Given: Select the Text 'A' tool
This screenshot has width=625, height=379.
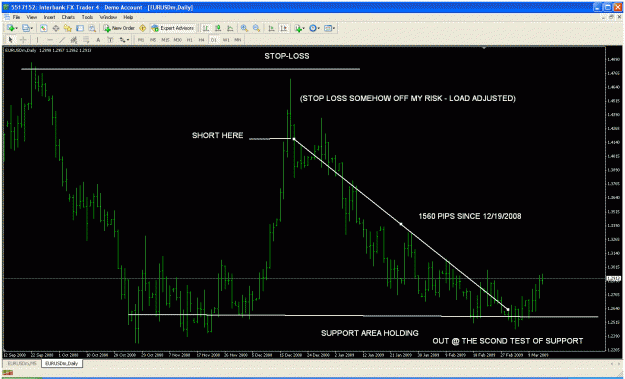Looking at the screenshot, I should pos(98,39).
